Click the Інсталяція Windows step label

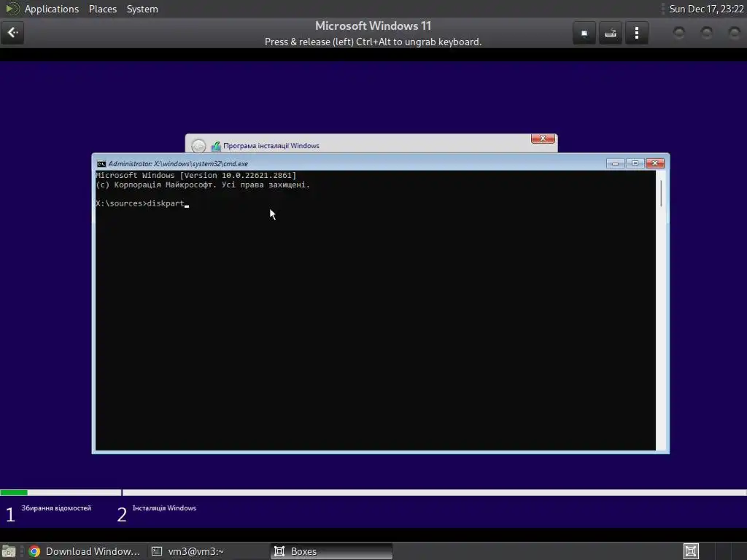[164, 508]
